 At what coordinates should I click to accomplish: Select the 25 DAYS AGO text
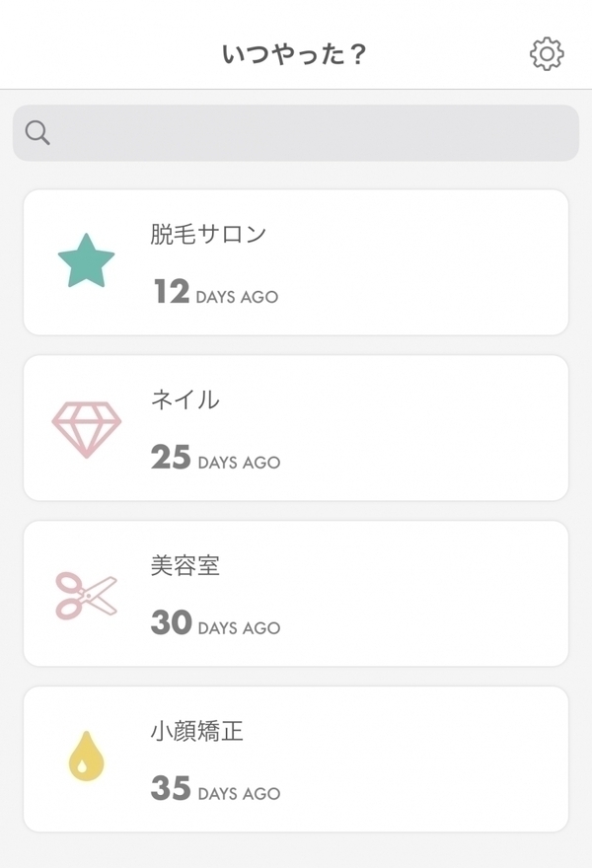[x=216, y=459]
